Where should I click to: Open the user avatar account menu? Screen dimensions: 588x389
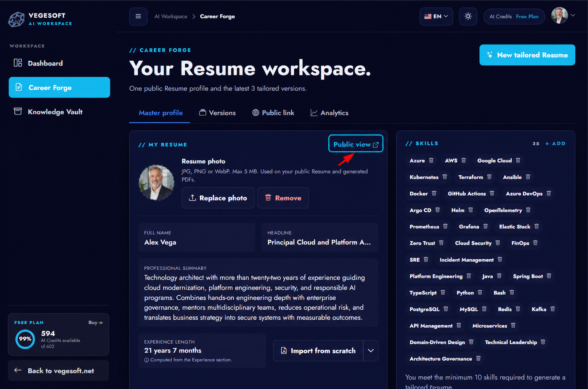563,16
